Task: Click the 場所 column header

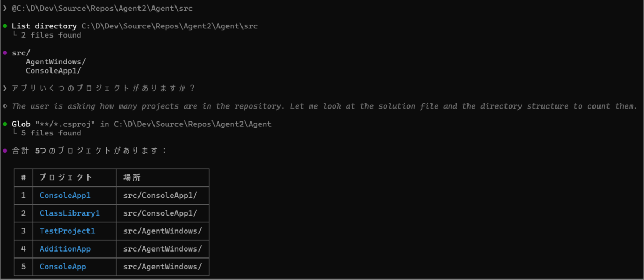Action: pyautogui.click(x=132, y=177)
